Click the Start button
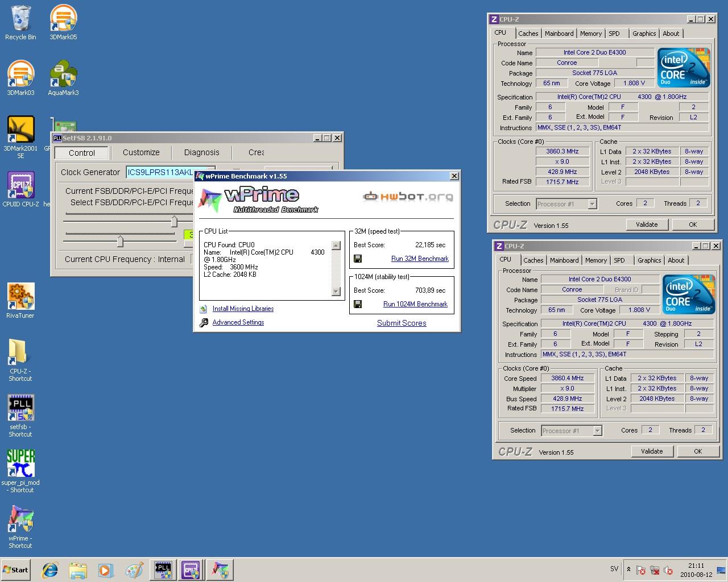Screen dimensions: 728x582 (16, 569)
